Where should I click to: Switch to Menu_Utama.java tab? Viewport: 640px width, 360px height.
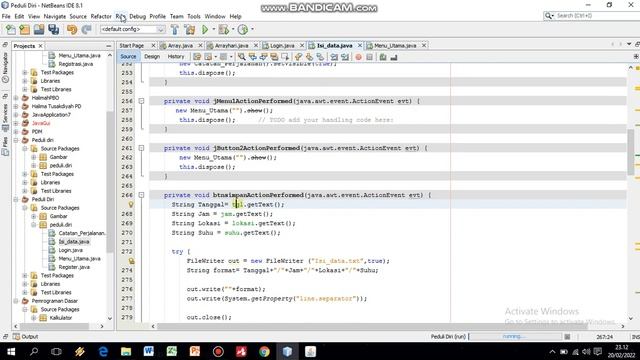point(395,45)
